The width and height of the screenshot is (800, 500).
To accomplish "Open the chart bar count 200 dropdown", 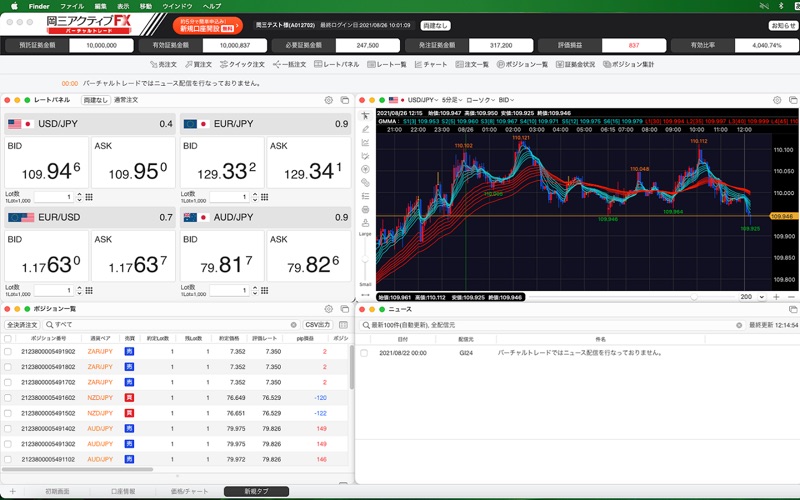I will point(751,297).
